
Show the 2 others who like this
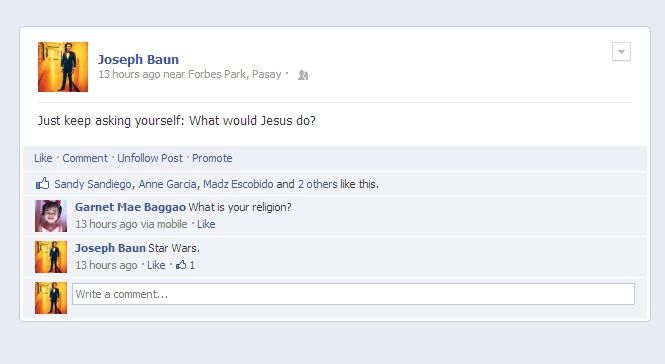(318, 184)
